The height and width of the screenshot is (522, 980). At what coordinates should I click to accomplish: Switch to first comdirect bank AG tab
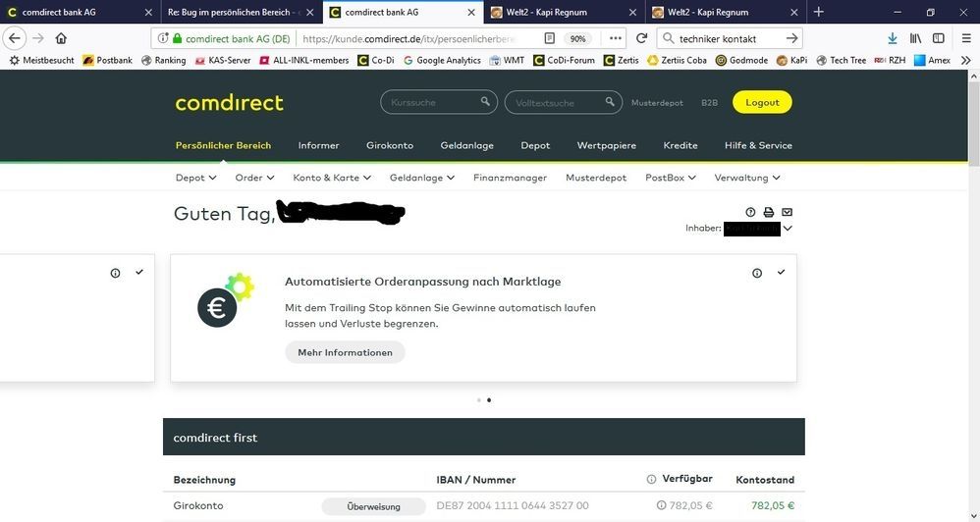click(x=80, y=12)
